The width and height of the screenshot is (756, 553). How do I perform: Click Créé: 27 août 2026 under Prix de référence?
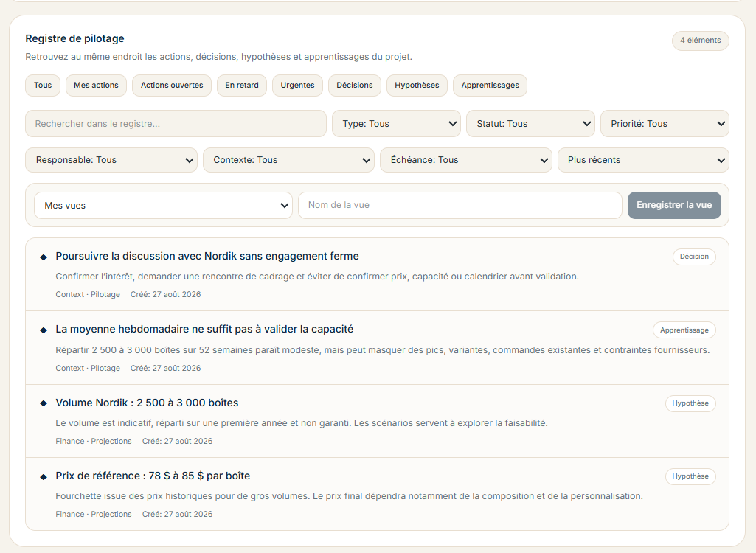click(x=177, y=515)
